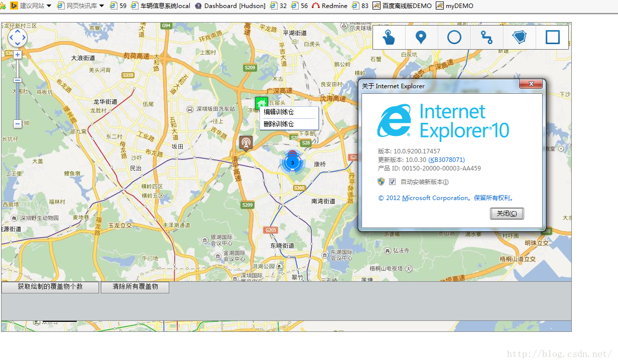Toggle the 自动安装新版本 checkbox

393,181
